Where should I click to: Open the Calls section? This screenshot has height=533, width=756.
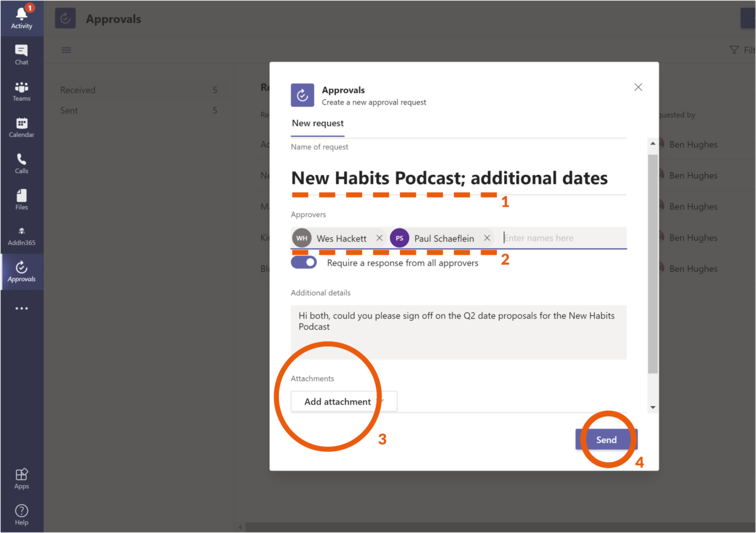point(21,164)
